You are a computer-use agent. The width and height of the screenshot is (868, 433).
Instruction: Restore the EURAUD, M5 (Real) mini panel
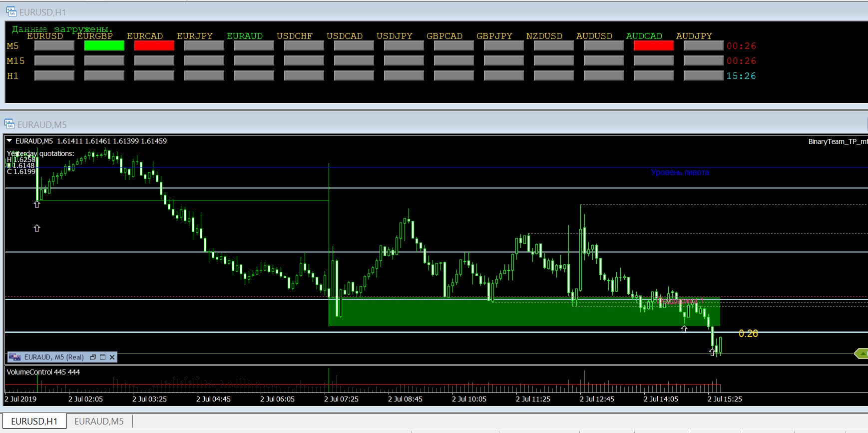pyautogui.click(x=93, y=357)
